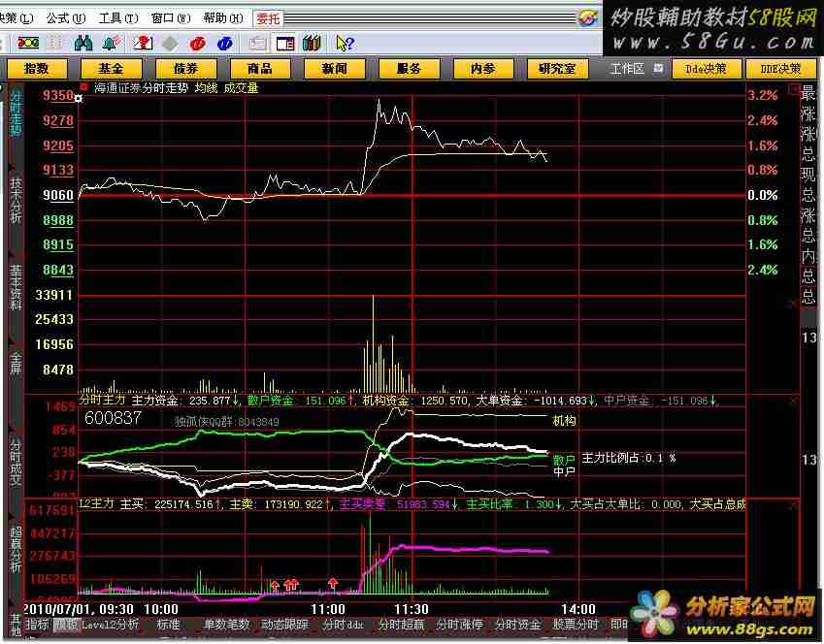Toggle the window layout panel icon
The image size is (824, 644).
pos(285,43)
